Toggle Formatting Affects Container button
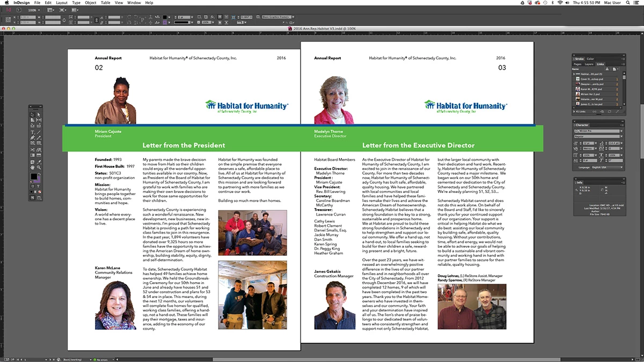 [33, 186]
